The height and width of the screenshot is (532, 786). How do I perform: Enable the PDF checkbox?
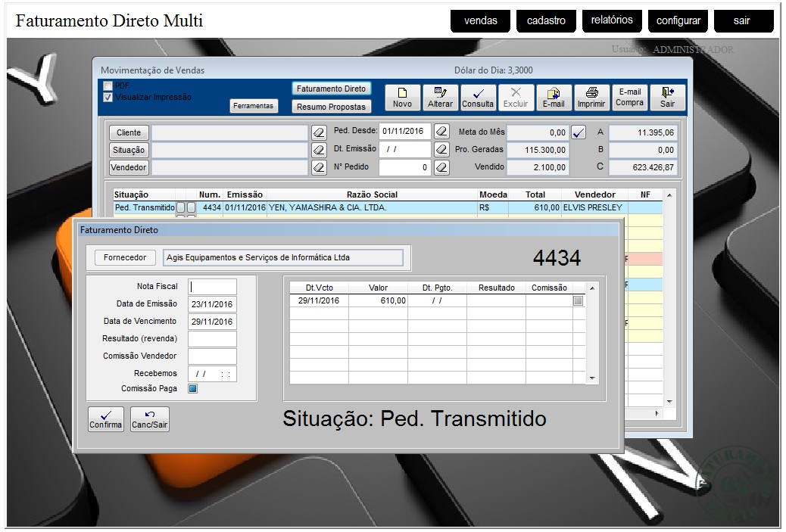click(108, 86)
